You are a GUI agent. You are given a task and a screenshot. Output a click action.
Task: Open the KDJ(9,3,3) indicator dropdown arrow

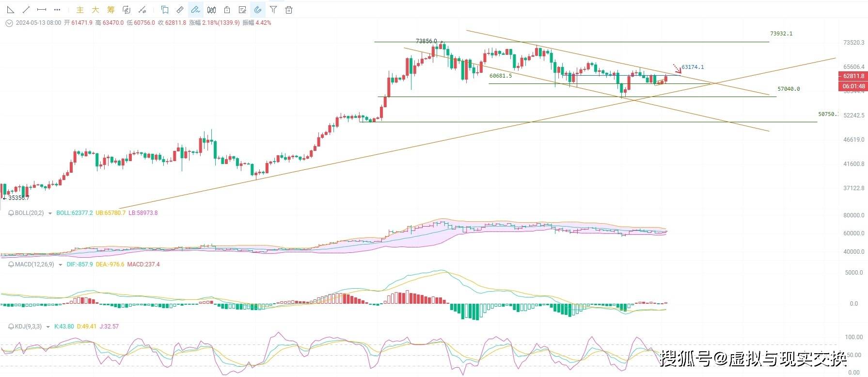[48, 327]
